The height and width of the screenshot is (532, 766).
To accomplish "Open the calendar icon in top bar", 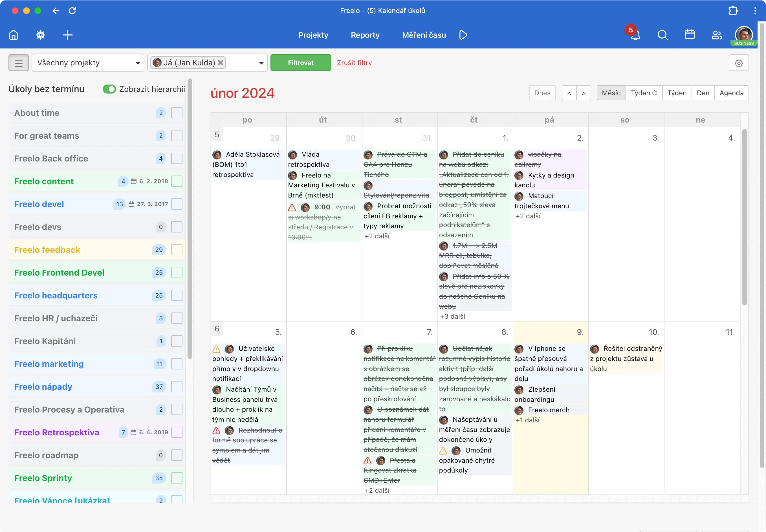I will coord(690,35).
